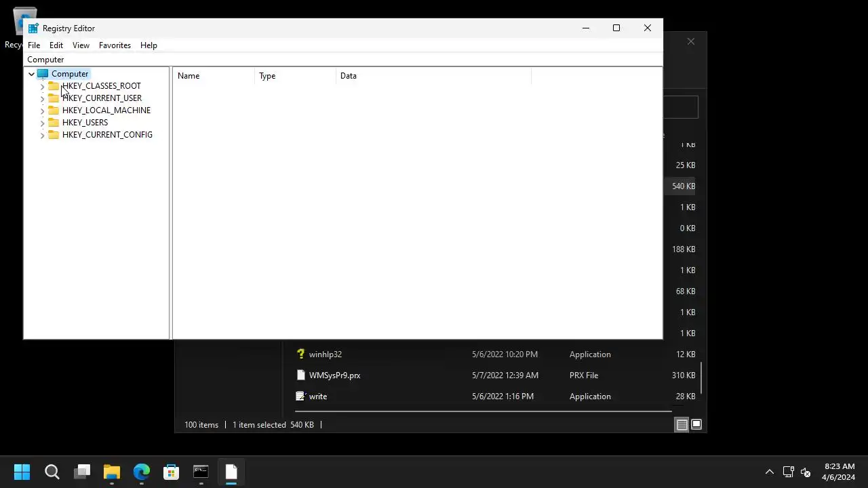Screen dimensions: 868x488
Task: Expand the HKEY_CURRENT_CONFIG key
Action: point(42,136)
